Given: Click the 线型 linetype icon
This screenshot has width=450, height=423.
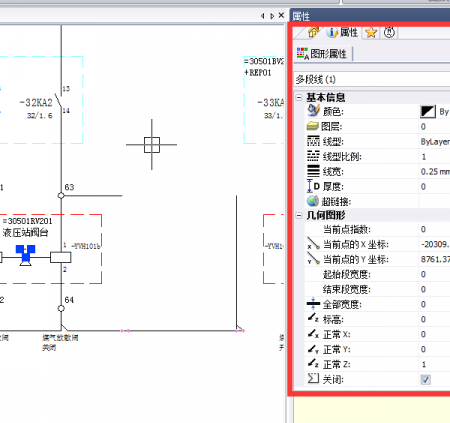Looking at the screenshot, I should [313, 141].
